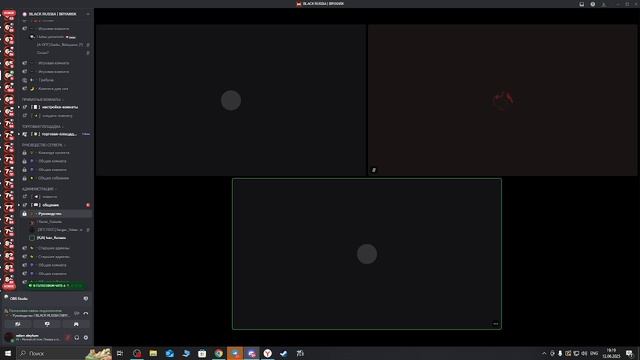Select the green-bordered speaking video tile
Image resolution: width=640 pixels, height=360 pixels.
pos(367,254)
